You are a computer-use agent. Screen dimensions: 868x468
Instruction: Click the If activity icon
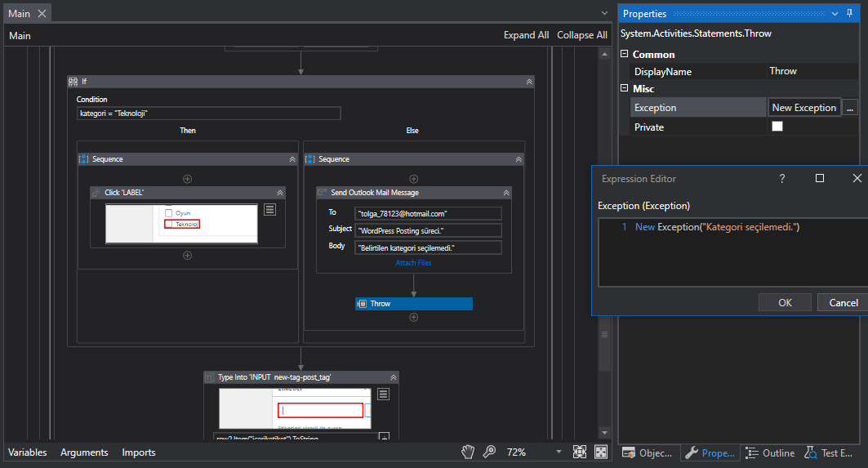click(73, 82)
